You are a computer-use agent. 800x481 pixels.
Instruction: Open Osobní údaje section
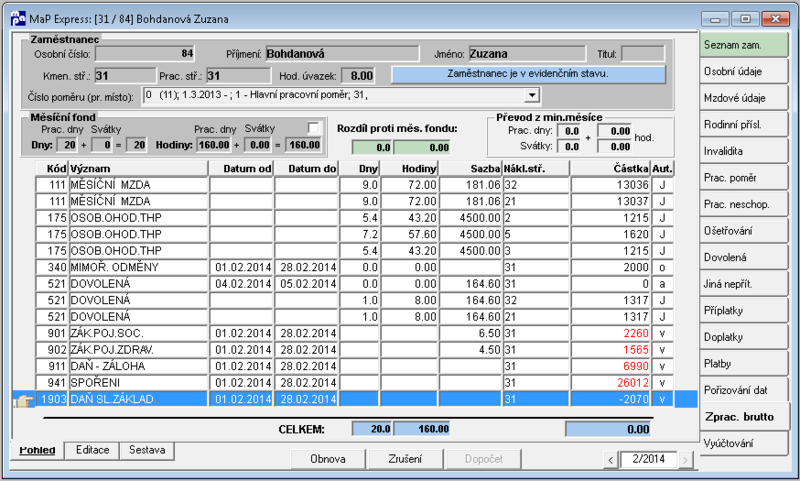[x=743, y=71]
